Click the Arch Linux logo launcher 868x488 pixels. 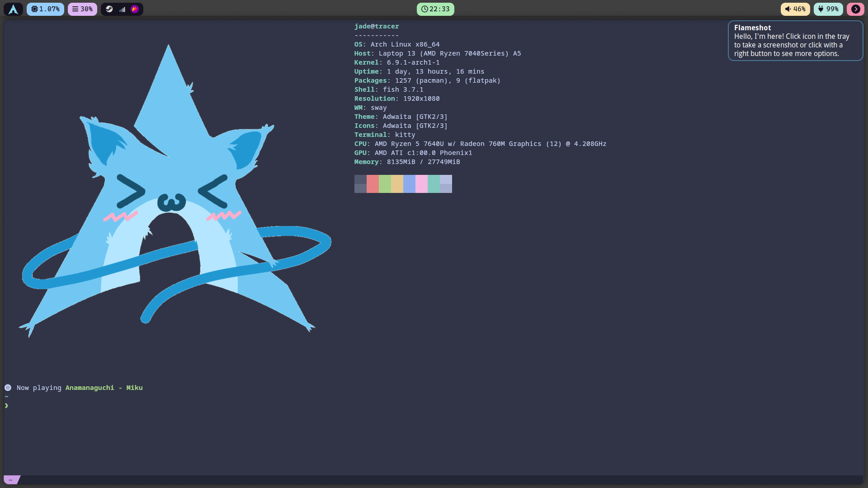[x=13, y=9]
